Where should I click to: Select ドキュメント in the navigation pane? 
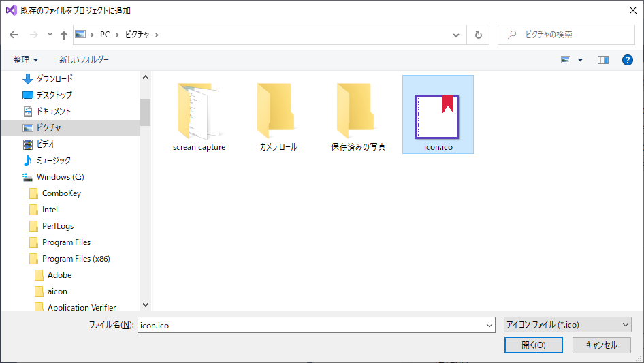(54, 111)
